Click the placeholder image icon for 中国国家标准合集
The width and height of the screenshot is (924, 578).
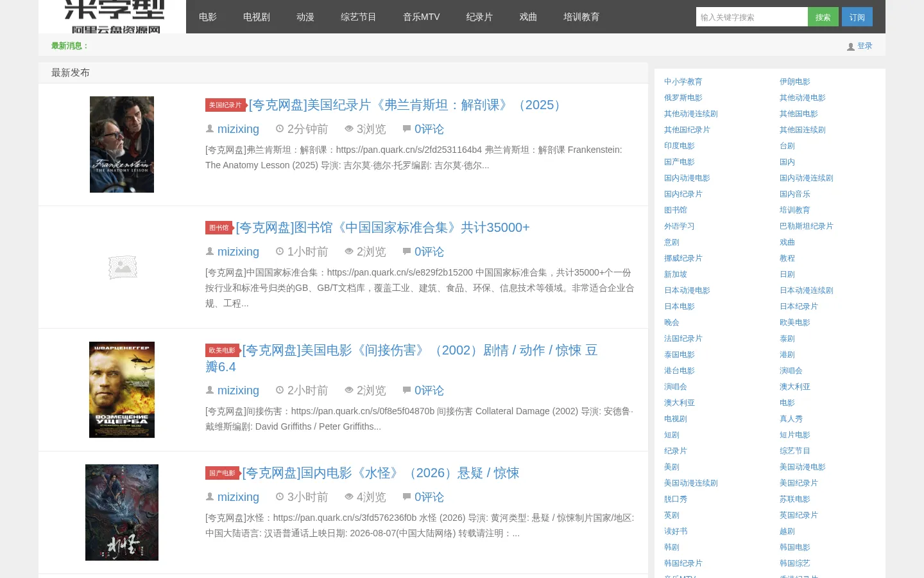(x=123, y=267)
